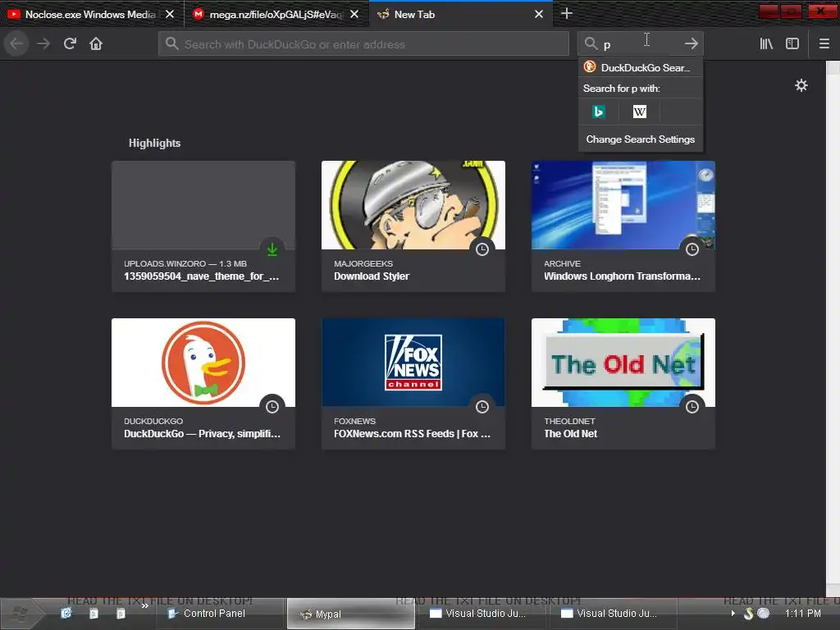This screenshot has height=630, width=840.
Task: Search for p with Bing
Action: [598, 112]
